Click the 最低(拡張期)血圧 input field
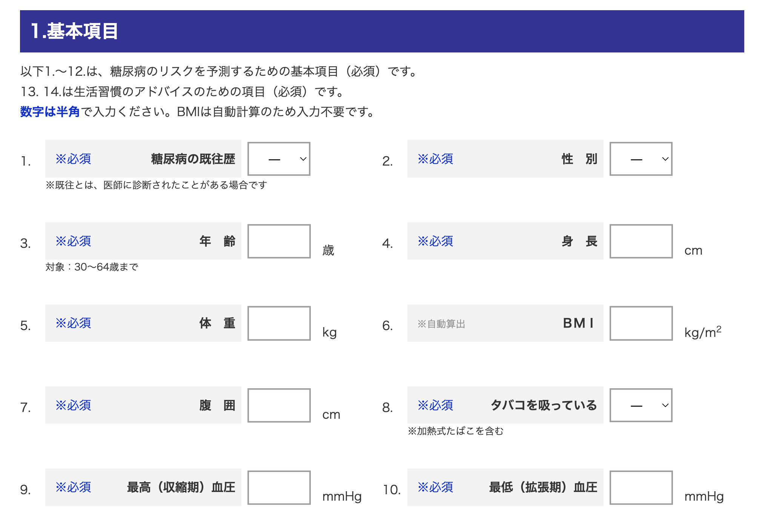Image resolution: width=765 pixels, height=532 pixels. (x=641, y=487)
